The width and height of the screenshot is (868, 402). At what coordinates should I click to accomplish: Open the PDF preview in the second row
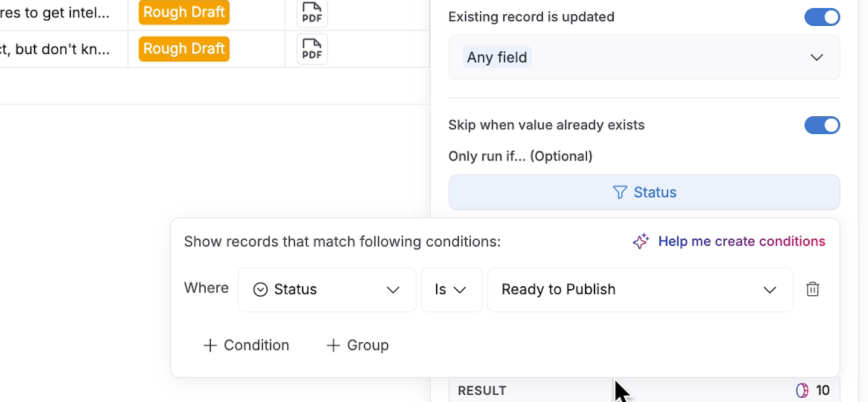[311, 49]
